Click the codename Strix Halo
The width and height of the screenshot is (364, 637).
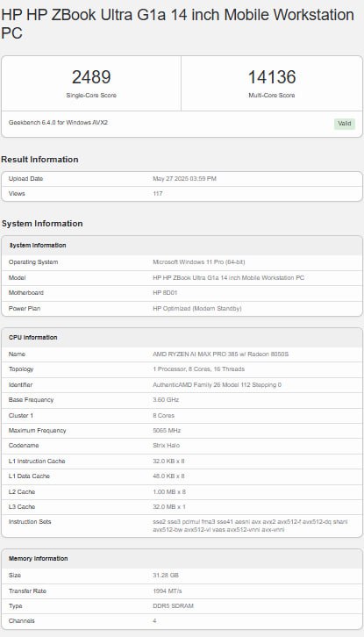pos(166,446)
